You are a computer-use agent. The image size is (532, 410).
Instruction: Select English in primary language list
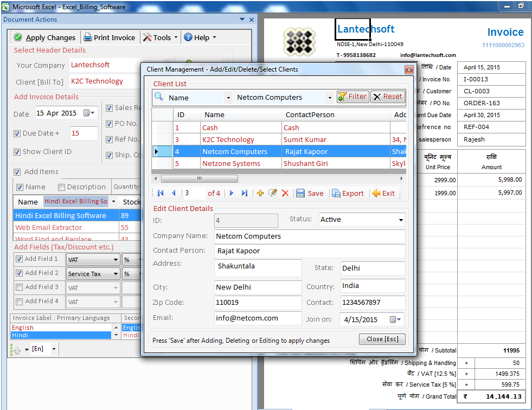pos(61,328)
